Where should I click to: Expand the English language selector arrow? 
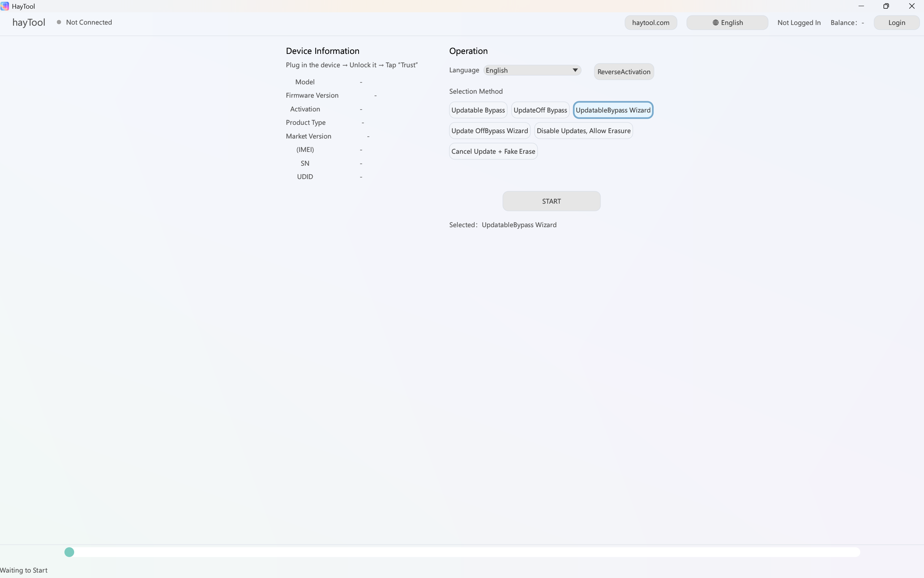pos(575,70)
